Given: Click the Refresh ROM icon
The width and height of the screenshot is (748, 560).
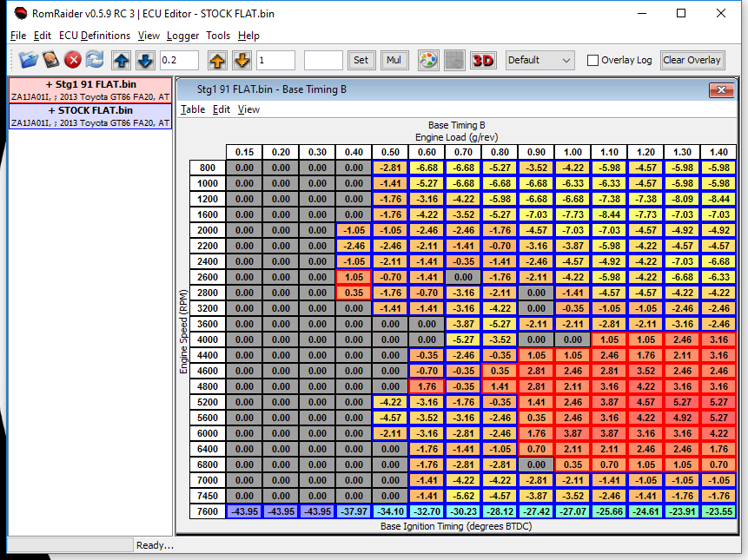Looking at the screenshot, I should click(x=94, y=60).
